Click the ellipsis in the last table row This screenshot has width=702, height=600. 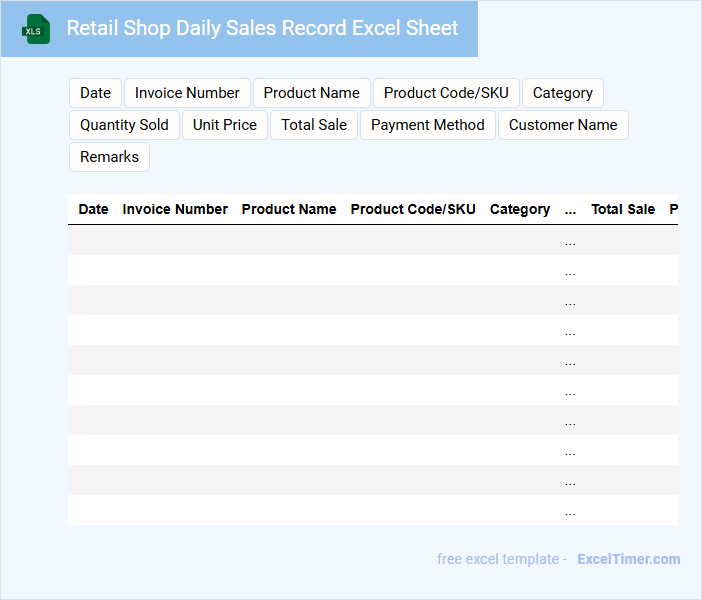point(570,512)
